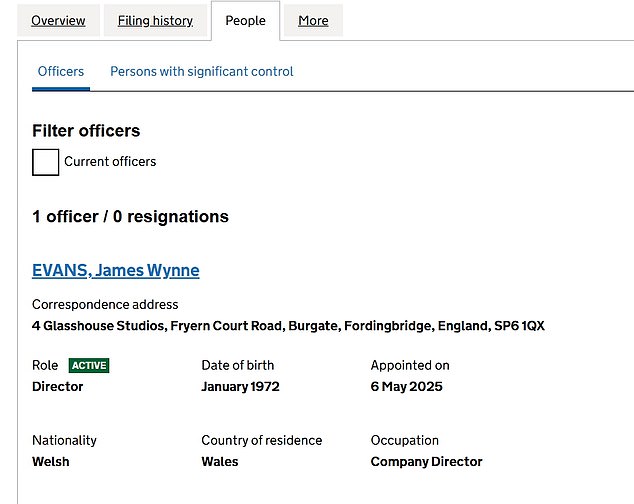Click the '6 May 2025' appointment date
Screen dimensions: 634x504
click(406, 387)
